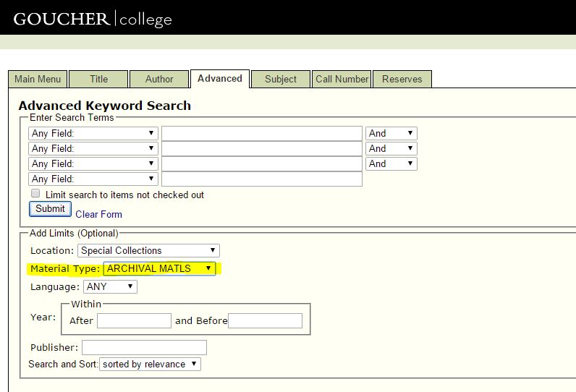Click the first search term text field

261,133
